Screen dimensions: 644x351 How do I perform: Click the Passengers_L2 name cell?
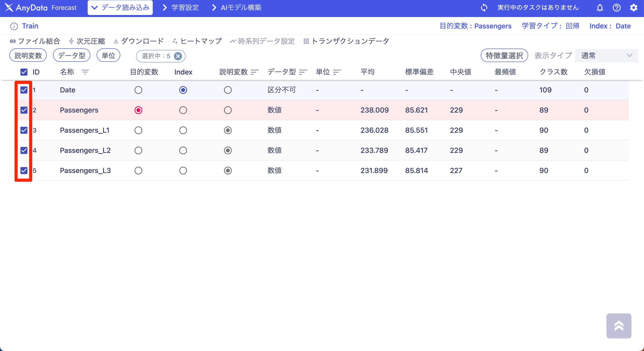tap(85, 150)
